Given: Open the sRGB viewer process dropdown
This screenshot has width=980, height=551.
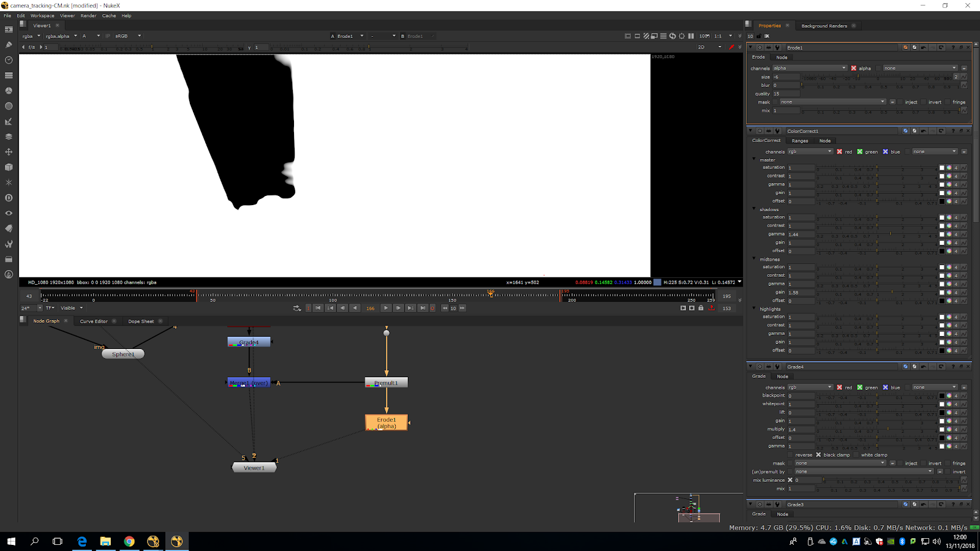Looking at the screenshot, I should coord(129,36).
